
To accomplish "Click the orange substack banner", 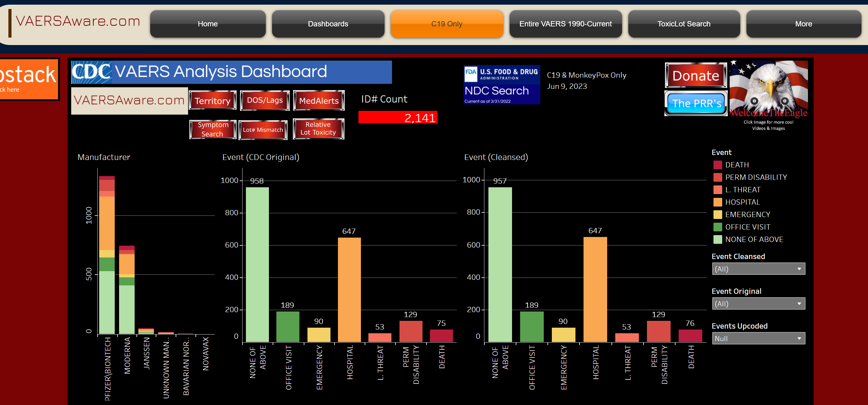I will (x=29, y=80).
